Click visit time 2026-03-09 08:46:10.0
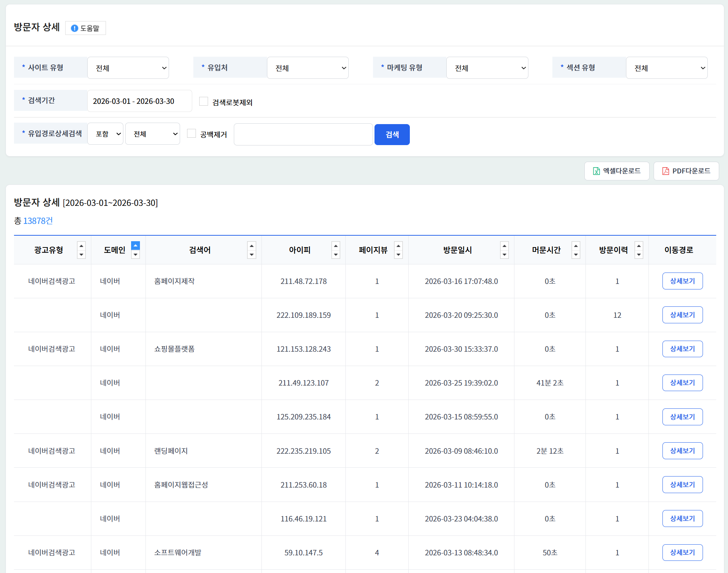 tap(461, 451)
